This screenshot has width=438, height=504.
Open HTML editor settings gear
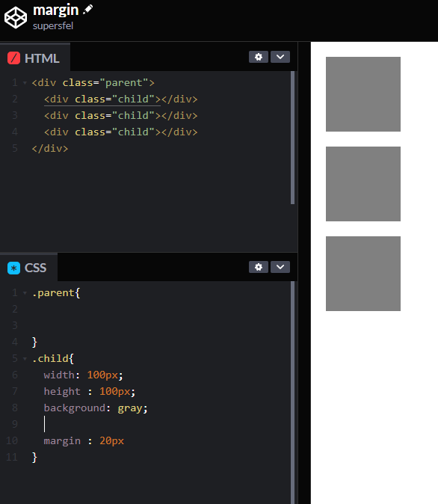[259, 57]
